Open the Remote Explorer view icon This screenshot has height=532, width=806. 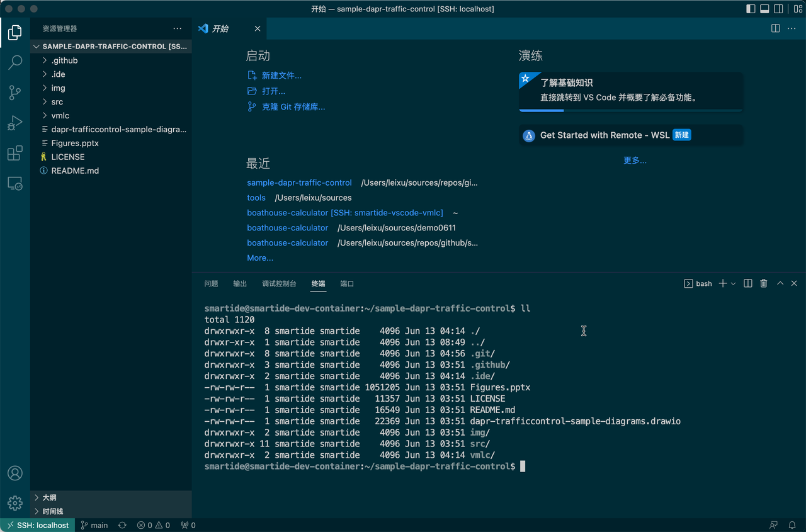point(15,183)
